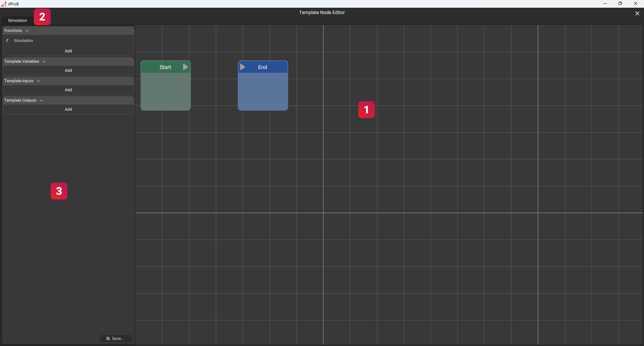Click the Template Outputs label
Screen dimensions: 644x346
[20, 101]
